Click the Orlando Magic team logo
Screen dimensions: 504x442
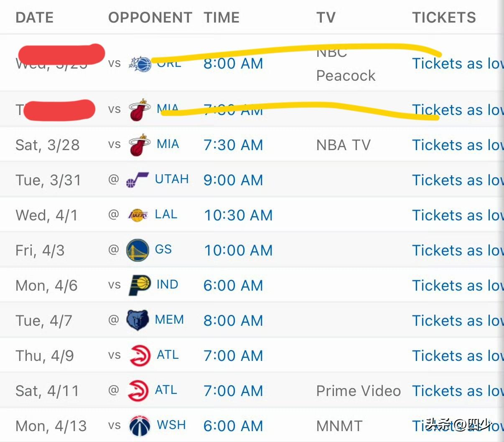(x=140, y=64)
